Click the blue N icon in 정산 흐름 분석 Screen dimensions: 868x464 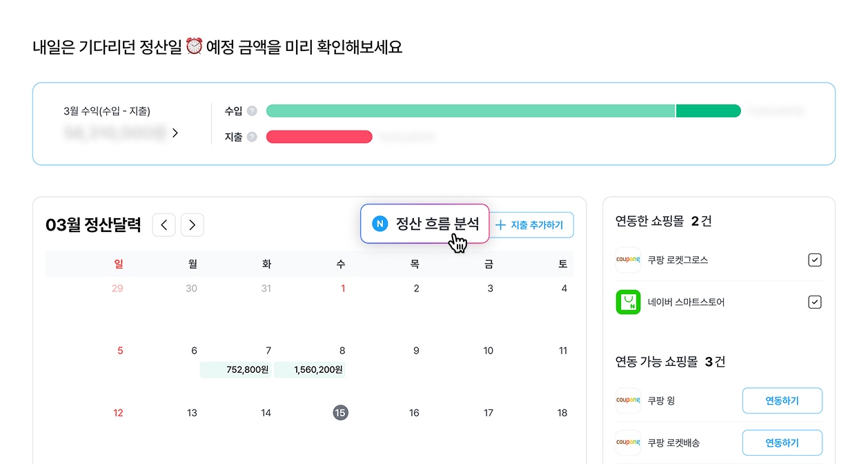379,224
